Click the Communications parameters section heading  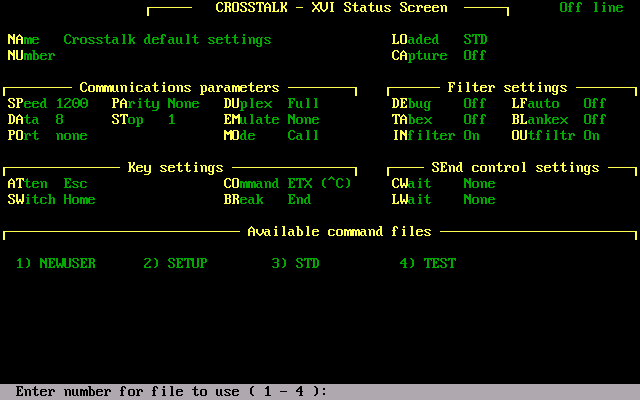[180, 88]
